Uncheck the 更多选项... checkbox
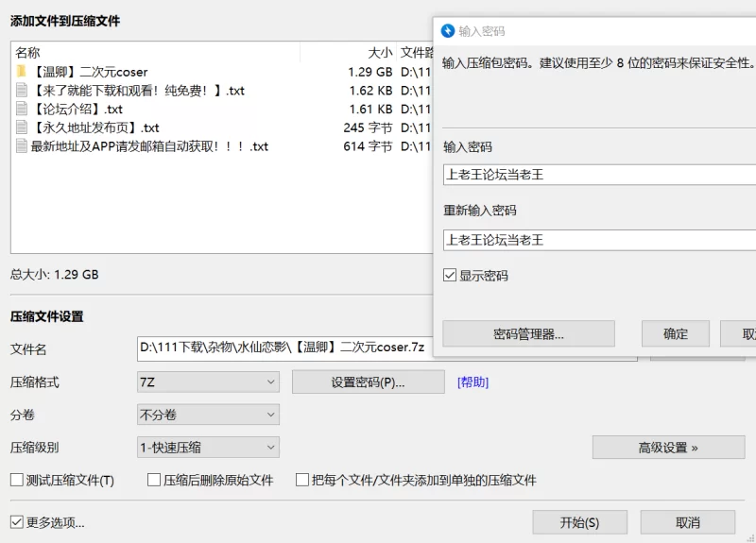This screenshot has width=756, height=543. coord(17,522)
